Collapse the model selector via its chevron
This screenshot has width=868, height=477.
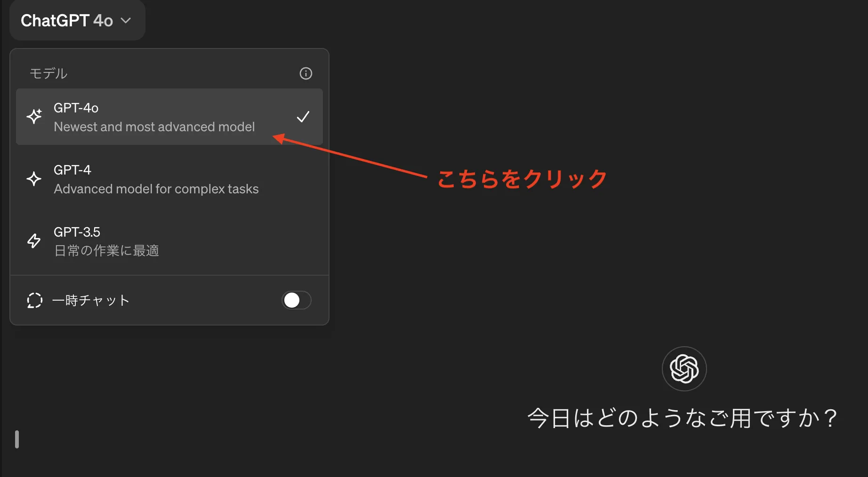click(x=126, y=21)
